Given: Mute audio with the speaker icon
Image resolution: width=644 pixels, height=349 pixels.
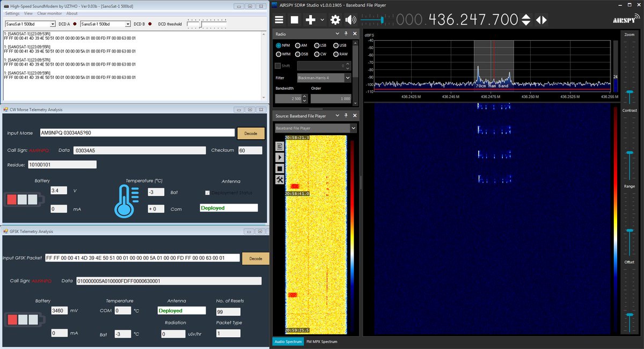Looking at the screenshot, I should (x=350, y=20).
